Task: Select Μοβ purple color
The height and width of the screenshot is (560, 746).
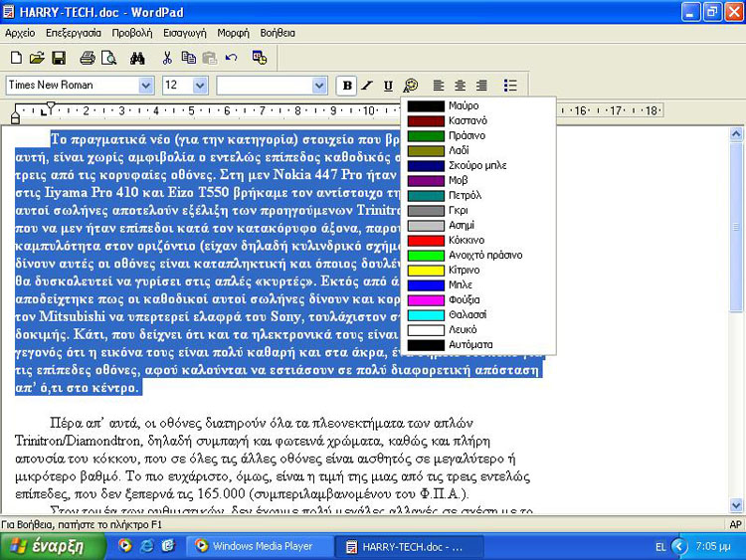Action: (478, 180)
